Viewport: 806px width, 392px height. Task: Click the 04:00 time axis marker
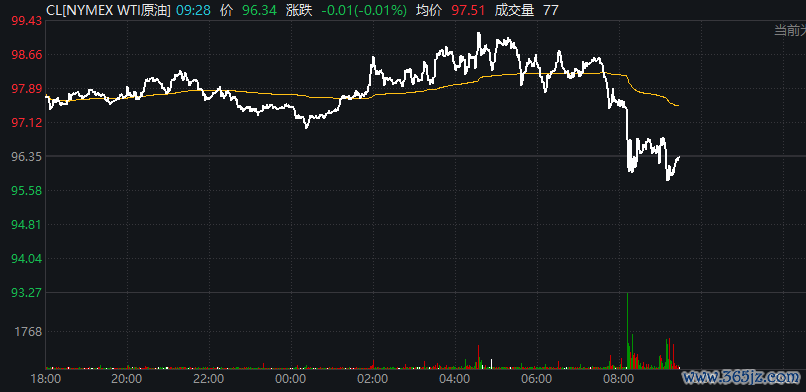tap(455, 379)
